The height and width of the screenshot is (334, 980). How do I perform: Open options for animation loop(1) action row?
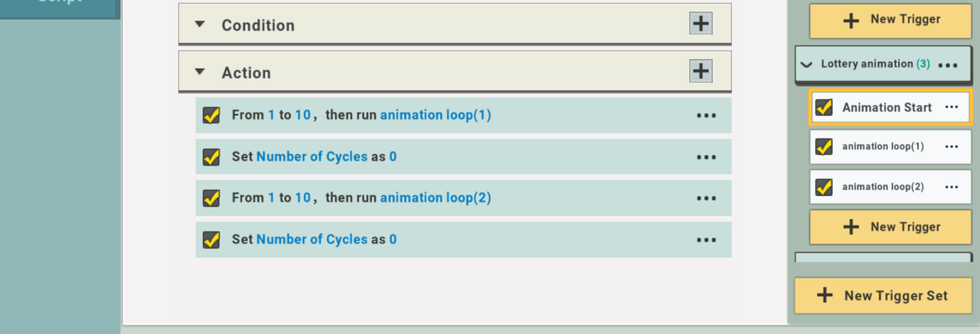point(706,116)
